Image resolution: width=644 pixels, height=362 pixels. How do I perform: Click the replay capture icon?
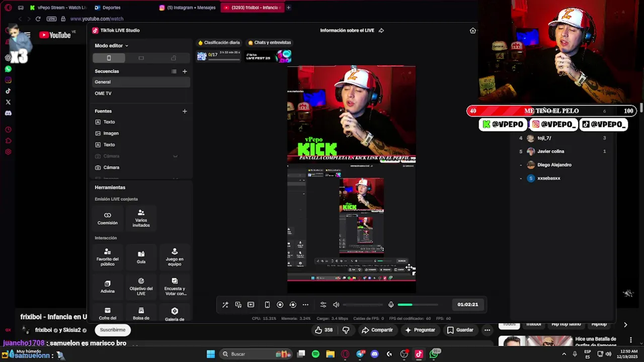[x=292, y=305]
